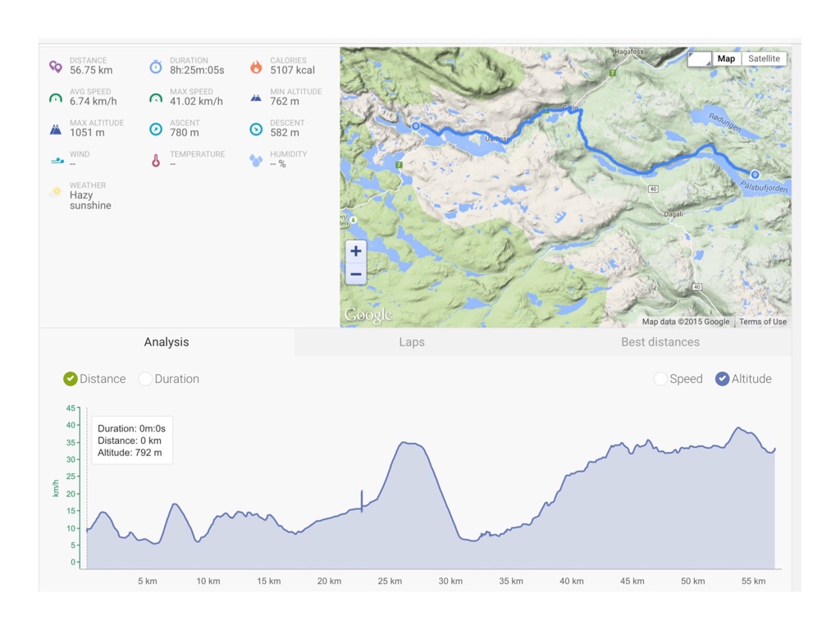Click the Ascent compass icon
The height and width of the screenshot is (630, 840).
tap(156, 129)
